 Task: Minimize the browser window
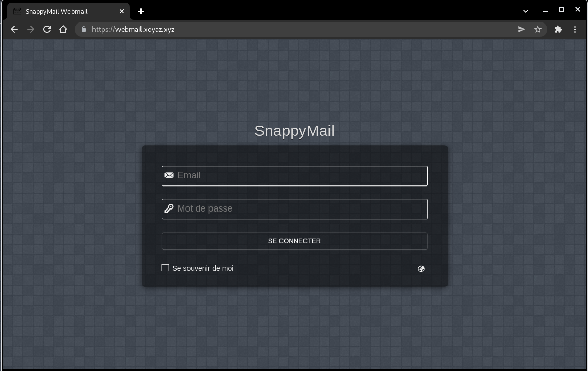pos(545,10)
